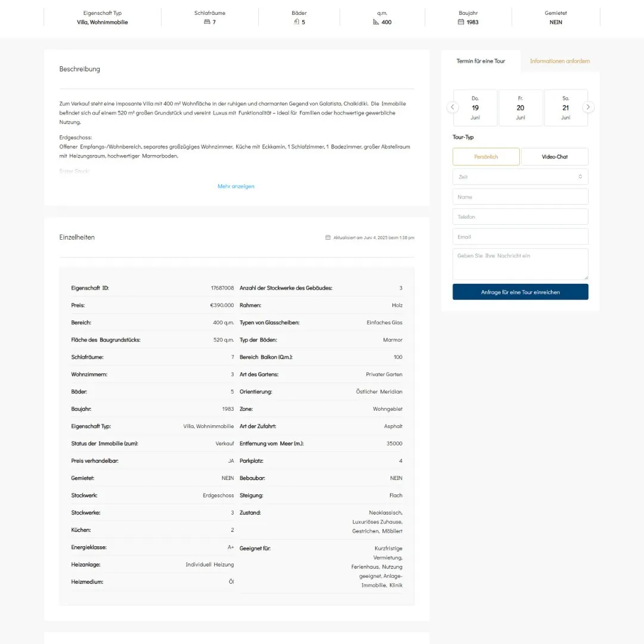The image size is (644, 644).
Task: Click Gemietet NEIN in top summary bar
Action: (556, 22)
